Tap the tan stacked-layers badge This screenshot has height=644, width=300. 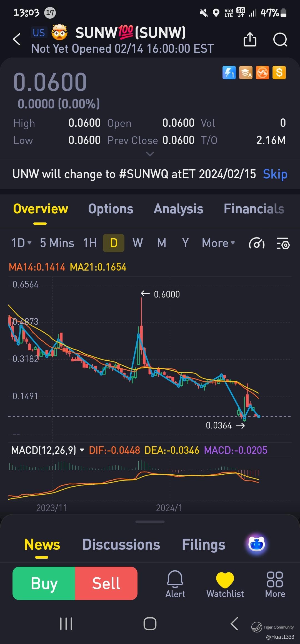tap(246, 73)
